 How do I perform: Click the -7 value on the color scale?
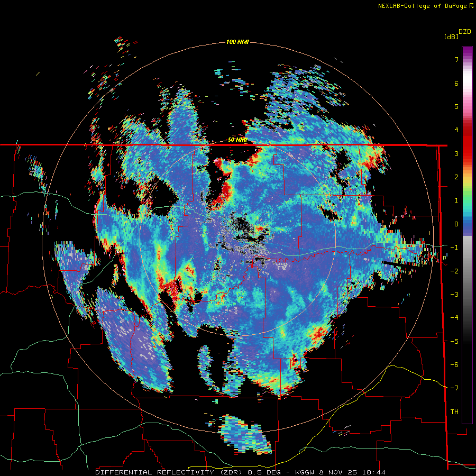coord(454,388)
